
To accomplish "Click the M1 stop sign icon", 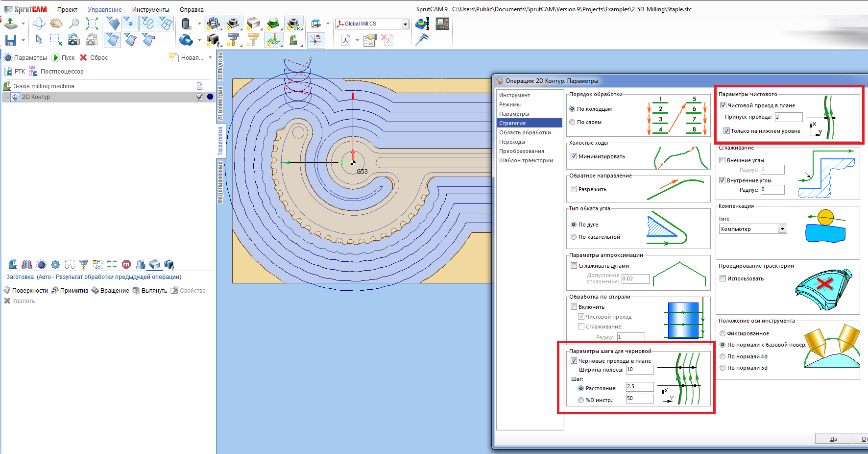I will 126,264.
